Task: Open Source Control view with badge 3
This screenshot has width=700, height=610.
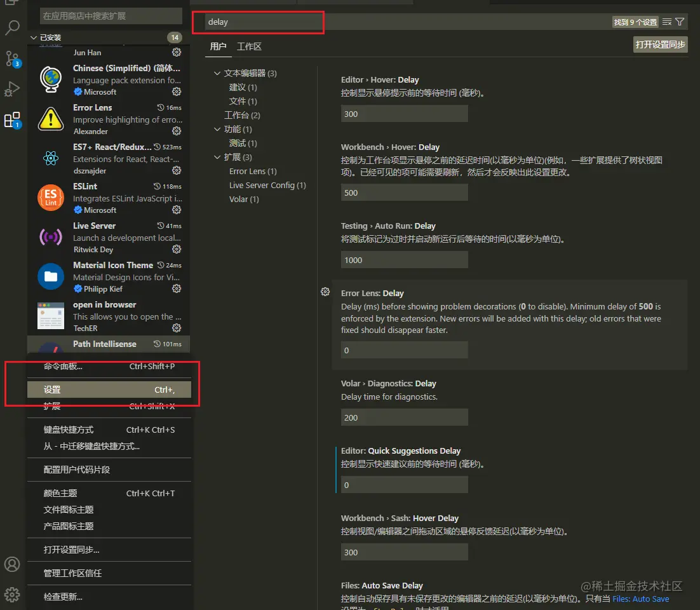Action: (12, 58)
